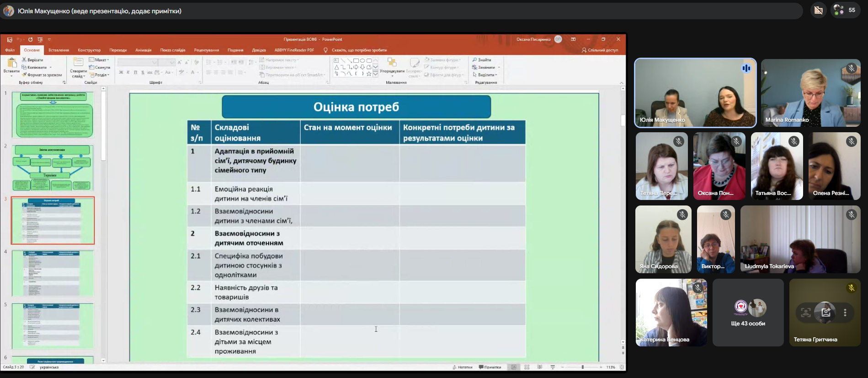Toggle the numbered list button
The image size is (868, 378).
220,62
